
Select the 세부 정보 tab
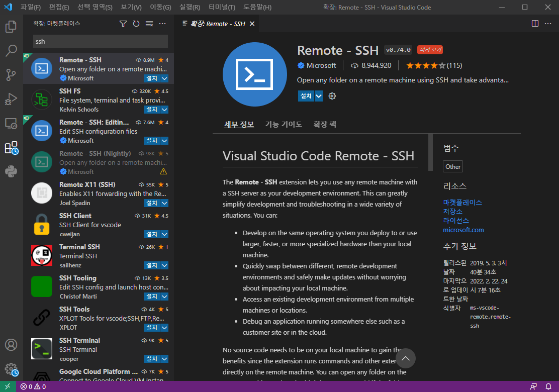(x=239, y=124)
